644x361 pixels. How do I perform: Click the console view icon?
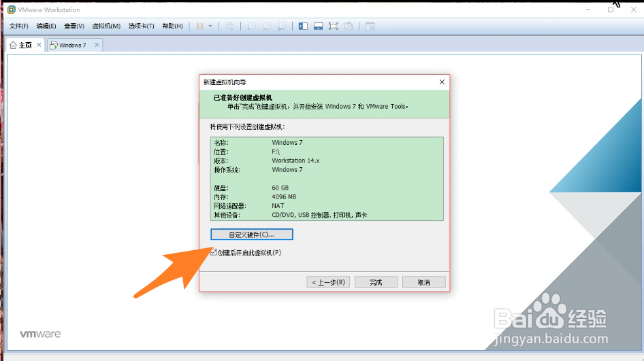coord(370,27)
